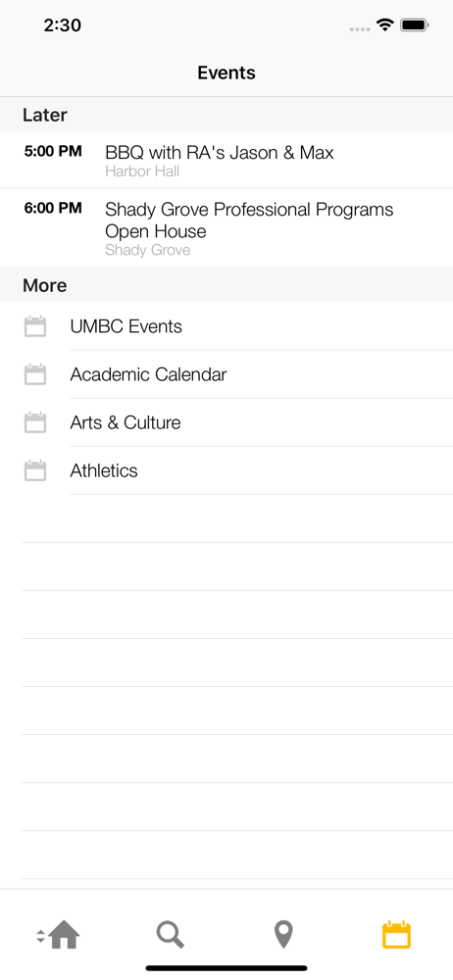Tap calendar icon beside Academic Calendar
The width and height of the screenshot is (453, 980).
click(35, 374)
